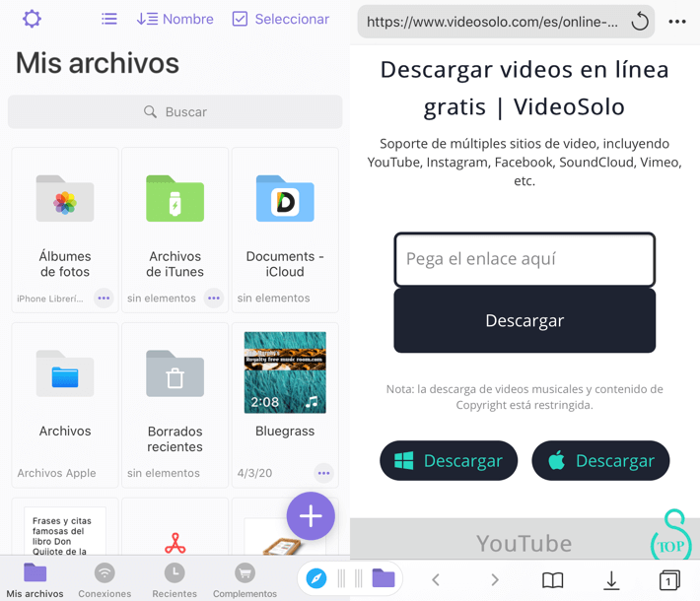Image resolution: width=700 pixels, height=601 pixels.
Task: Reload the page with refresh icon
Action: [640, 22]
